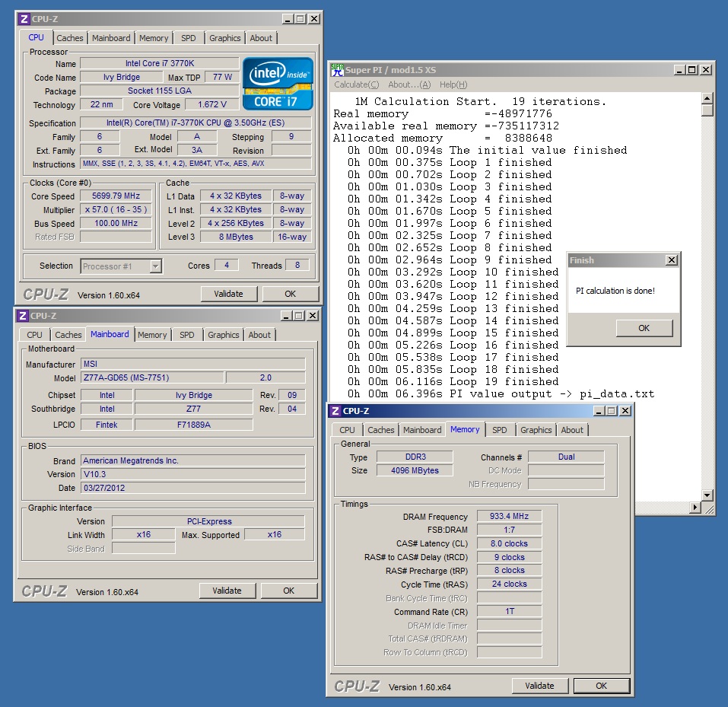Screen dimensions: 728x707
Task: Open the Help(H) menu in Super PI
Action: pyautogui.click(x=453, y=84)
